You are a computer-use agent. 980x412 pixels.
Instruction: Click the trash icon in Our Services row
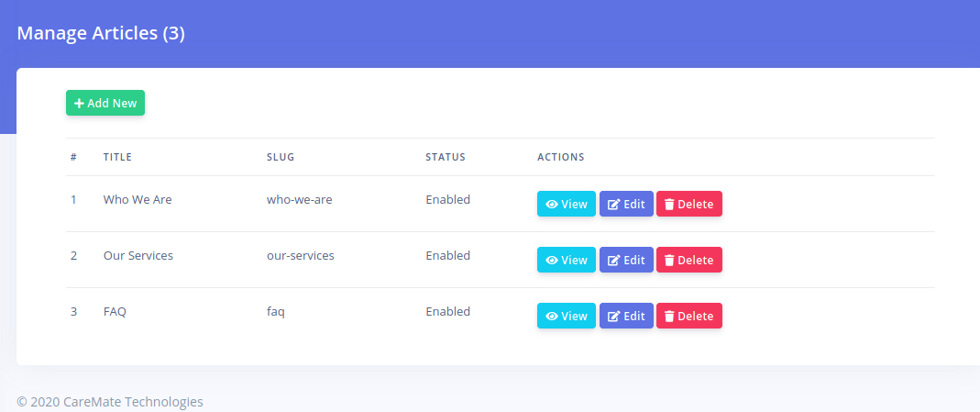click(669, 260)
